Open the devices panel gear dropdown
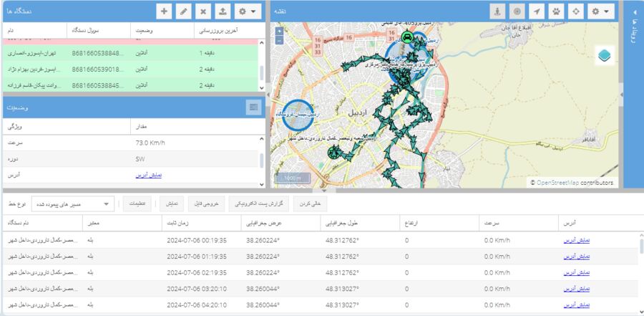 click(247, 11)
